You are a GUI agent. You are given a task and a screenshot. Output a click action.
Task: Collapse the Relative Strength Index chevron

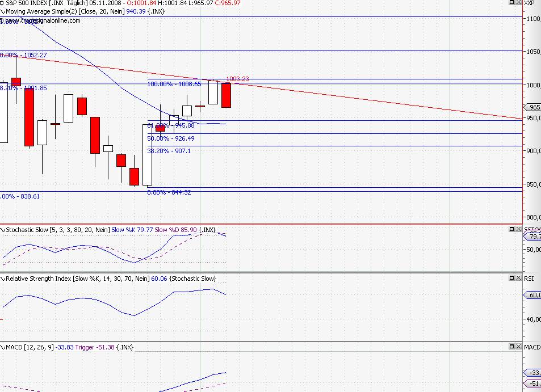pyautogui.click(x=3, y=279)
